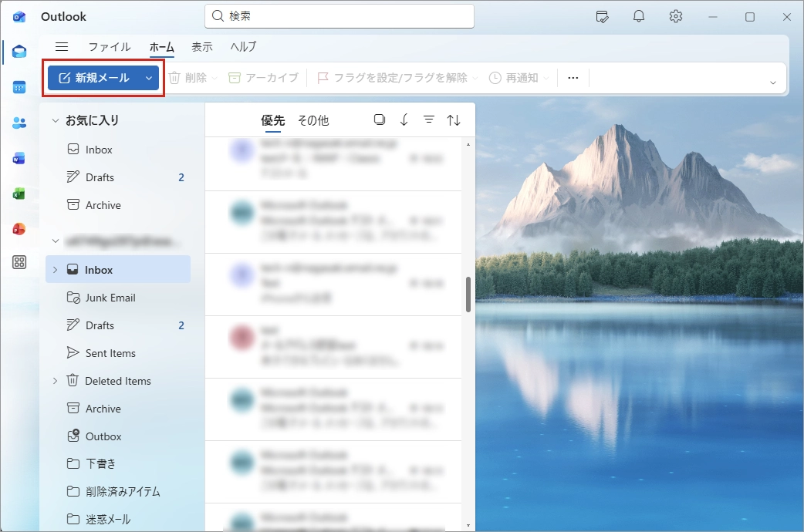The image size is (804, 532).
Task: Switch to the 表示 ribbon tab
Action: 202,47
